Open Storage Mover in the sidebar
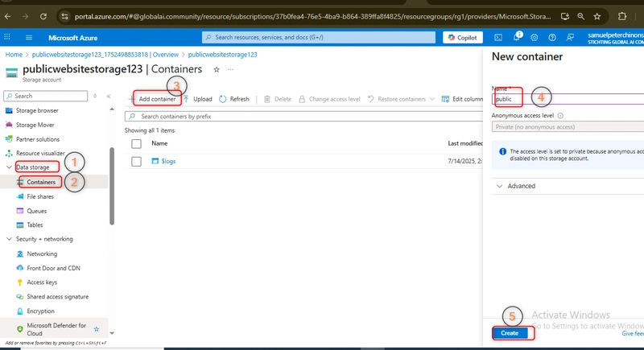 click(35, 125)
